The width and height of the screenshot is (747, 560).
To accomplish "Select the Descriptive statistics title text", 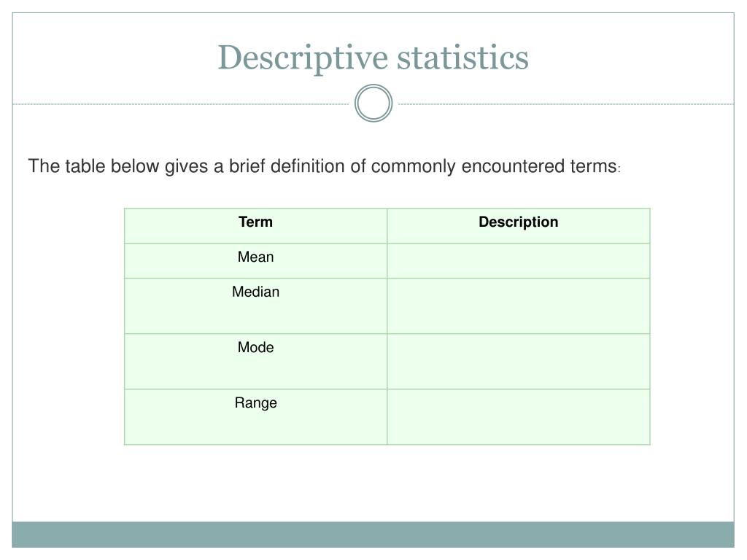I will 373,58.
